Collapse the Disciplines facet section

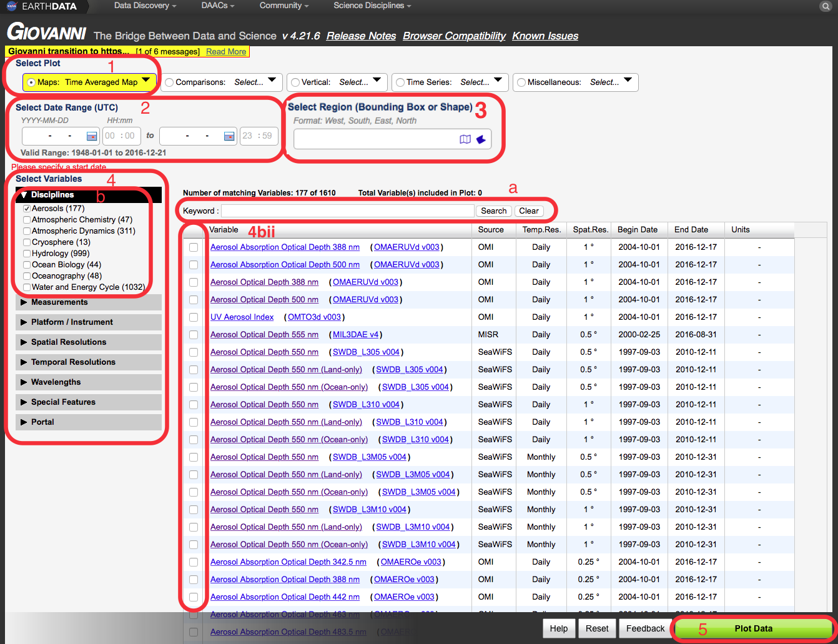point(89,195)
